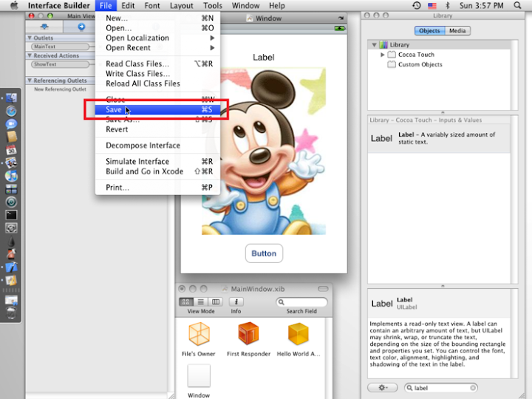Open the Font menu

pos(152,5)
